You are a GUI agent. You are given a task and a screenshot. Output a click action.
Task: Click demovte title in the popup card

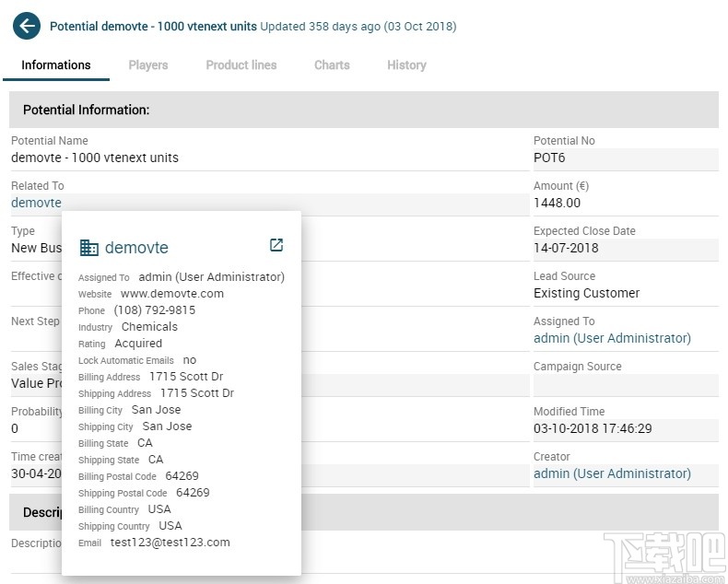(x=136, y=248)
